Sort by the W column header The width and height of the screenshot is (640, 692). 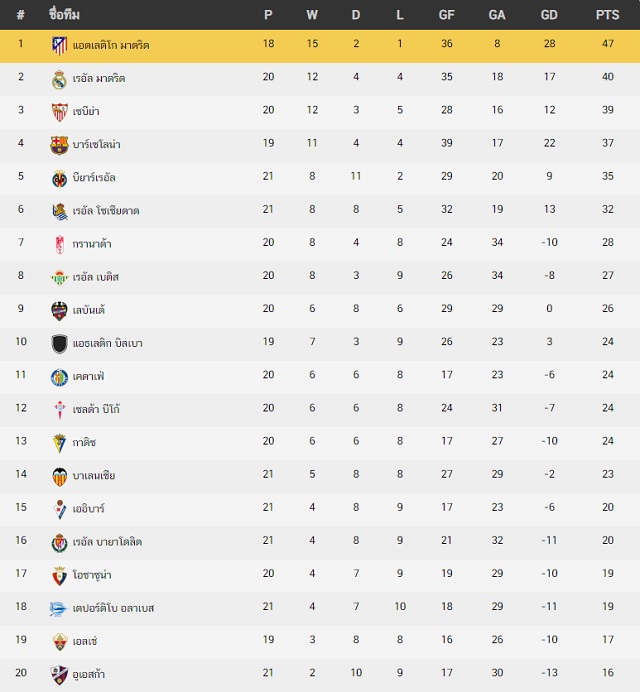pyautogui.click(x=312, y=15)
